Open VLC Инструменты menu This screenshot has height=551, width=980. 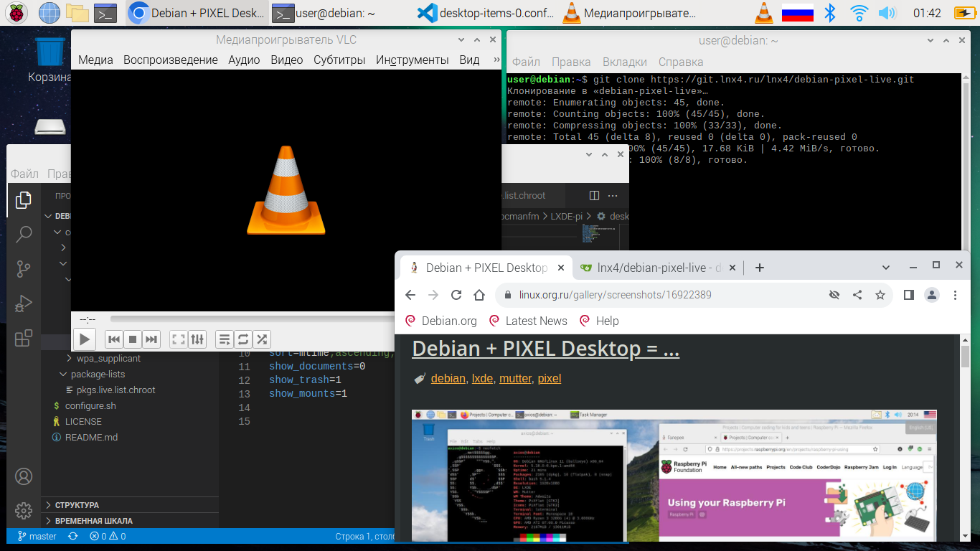[x=413, y=60]
